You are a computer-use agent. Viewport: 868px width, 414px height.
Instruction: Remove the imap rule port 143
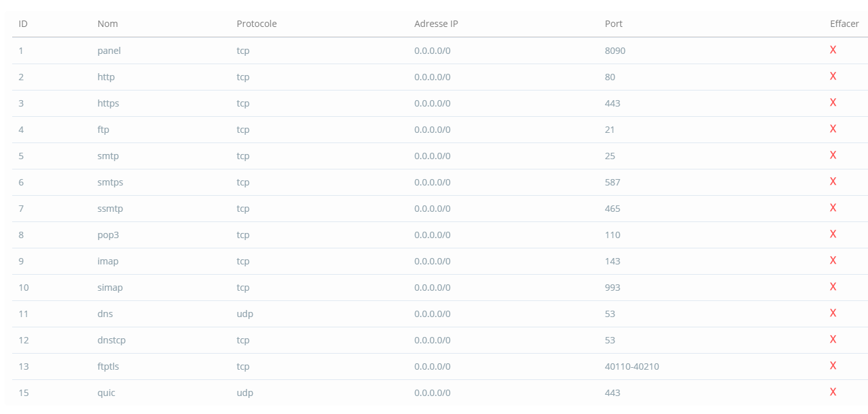pyautogui.click(x=833, y=261)
